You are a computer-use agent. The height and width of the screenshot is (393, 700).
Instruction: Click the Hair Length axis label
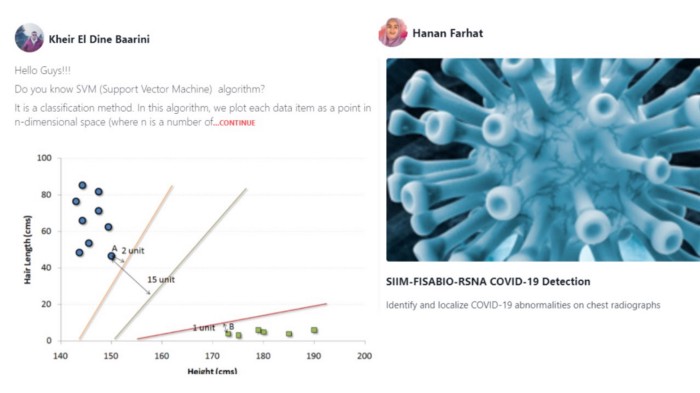click(28, 250)
